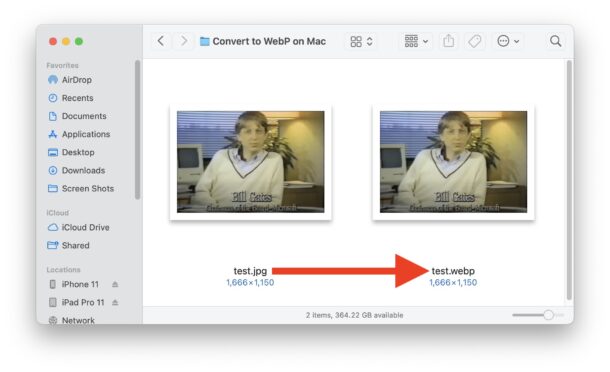This screenshot has width=610, height=372.
Task: Open the More actions ellipsis menu
Action: (503, 41)
